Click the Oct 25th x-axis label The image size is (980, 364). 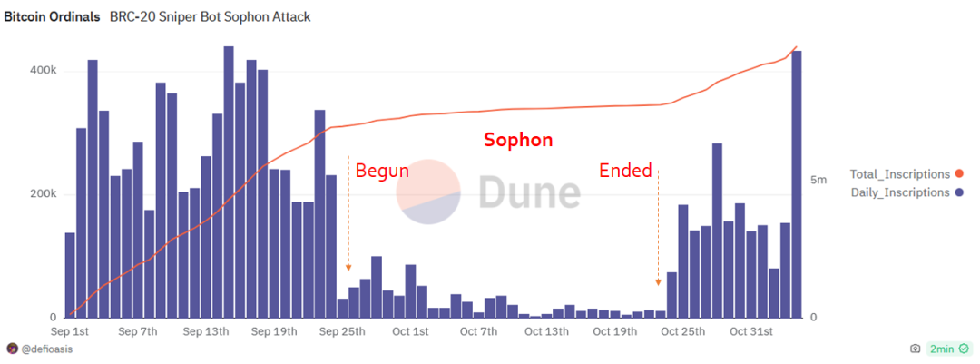pyautogui.click(x=682, y=331)
